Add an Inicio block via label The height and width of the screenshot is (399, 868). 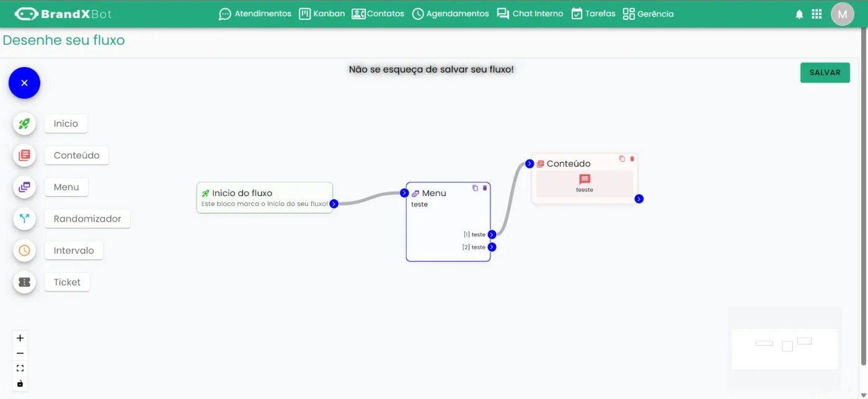[x=66, y=123]
